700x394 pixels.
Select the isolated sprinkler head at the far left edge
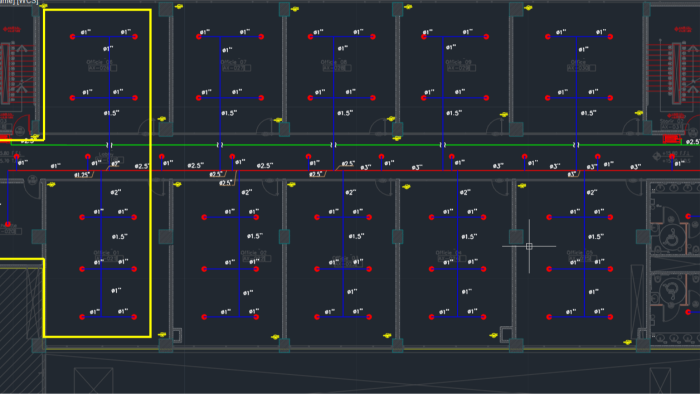click(8, 224)
